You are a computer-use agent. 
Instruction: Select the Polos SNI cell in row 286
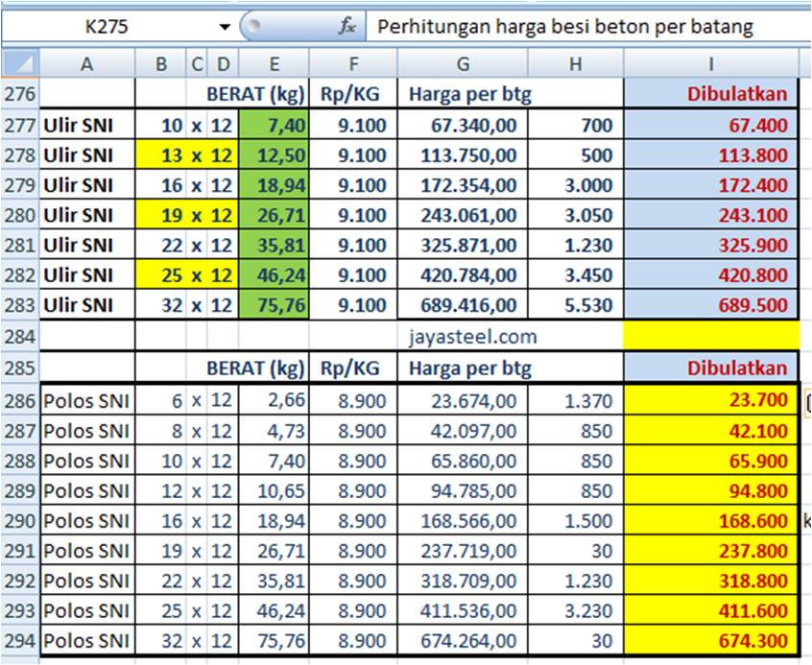84,402
